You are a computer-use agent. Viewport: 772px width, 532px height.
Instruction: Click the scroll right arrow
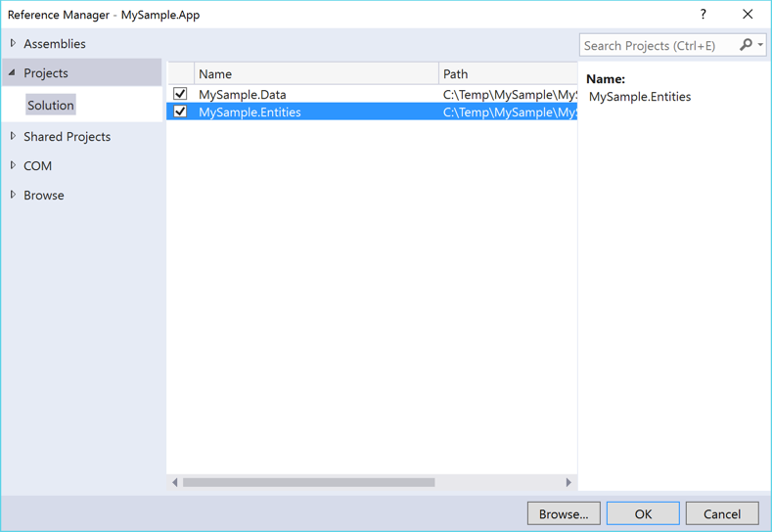(568, 482)
